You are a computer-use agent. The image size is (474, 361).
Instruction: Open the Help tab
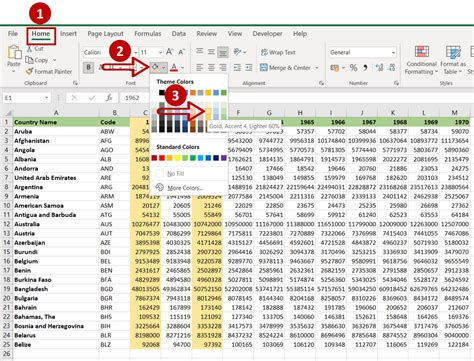300,34
